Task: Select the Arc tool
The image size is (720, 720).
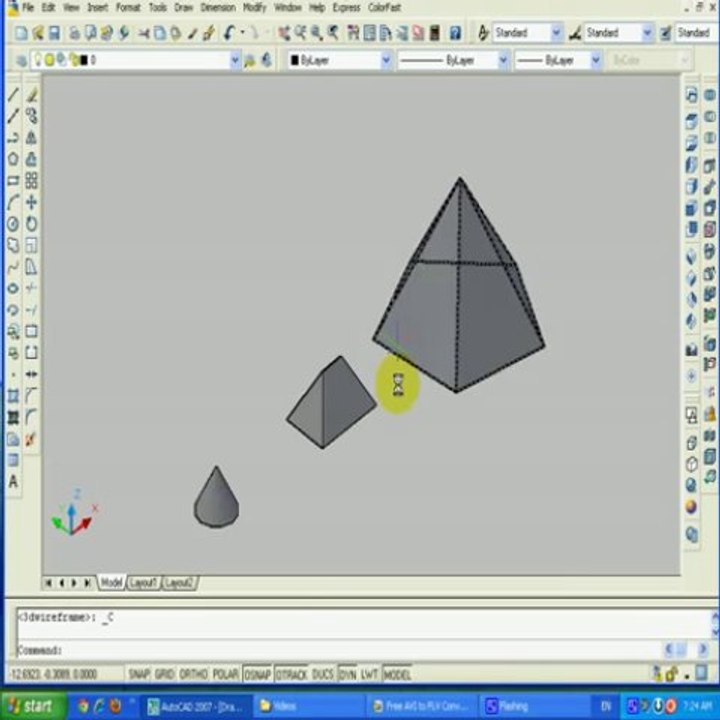Action: [13, 202]
